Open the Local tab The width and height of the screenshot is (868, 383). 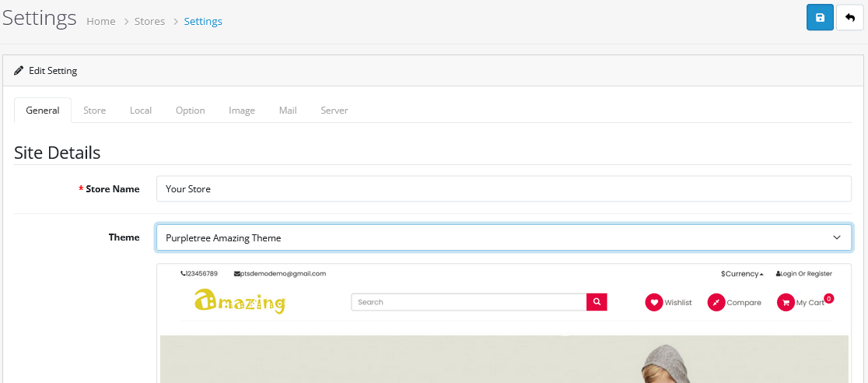[x=141, y=111]
